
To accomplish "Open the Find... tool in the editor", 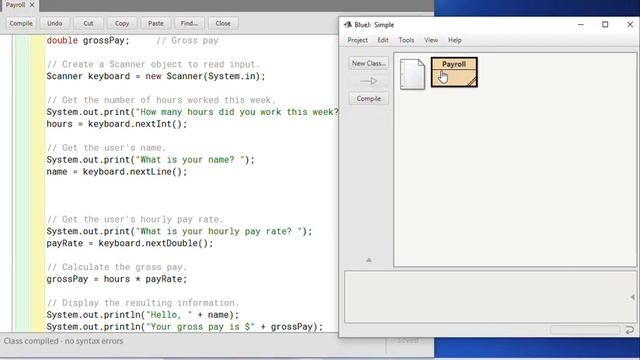I will pos(189,23).
